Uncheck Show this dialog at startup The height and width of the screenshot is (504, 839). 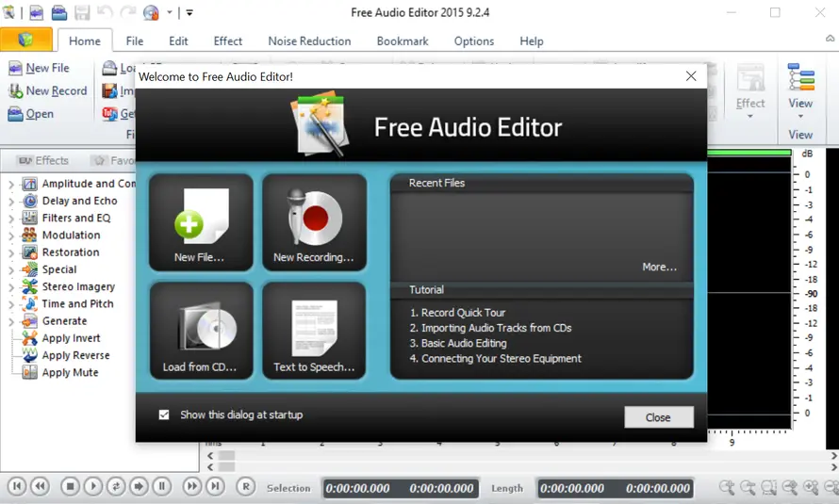pos(164,415)
